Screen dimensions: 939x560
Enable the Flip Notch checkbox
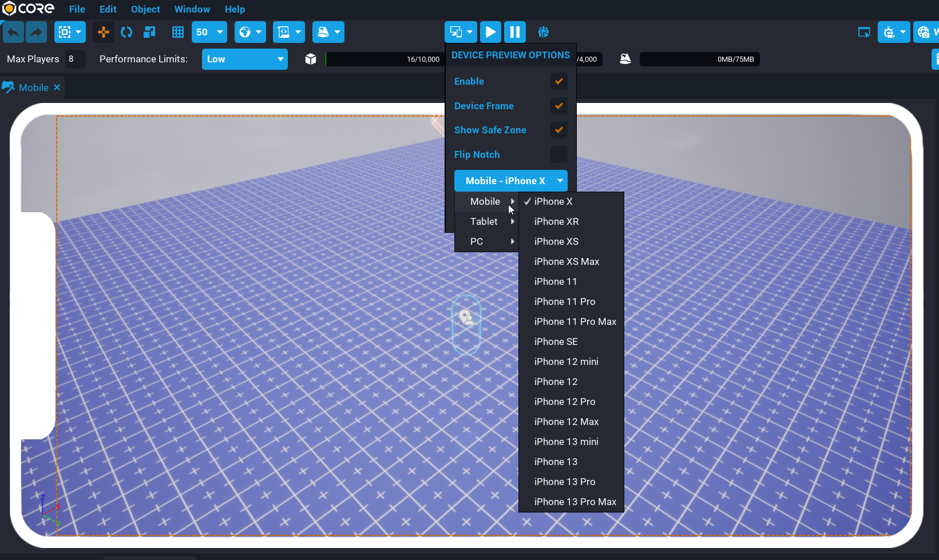point(558,154)
